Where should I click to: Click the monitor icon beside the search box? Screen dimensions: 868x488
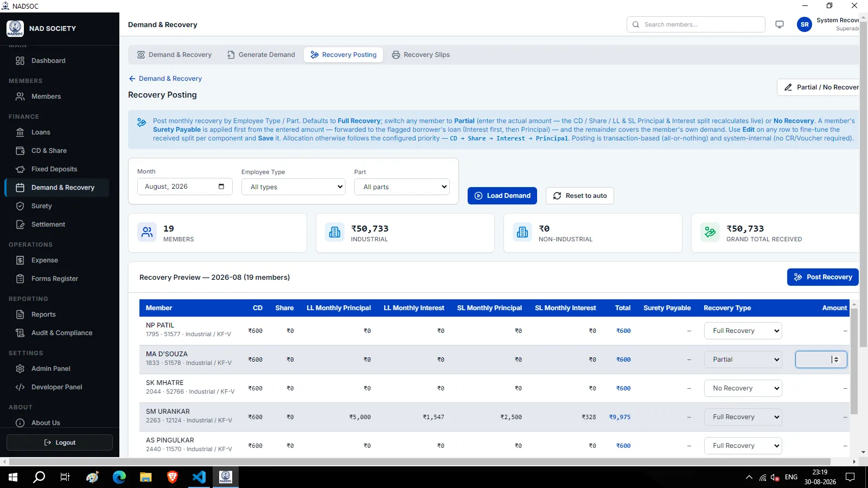[x=780, y=24]
